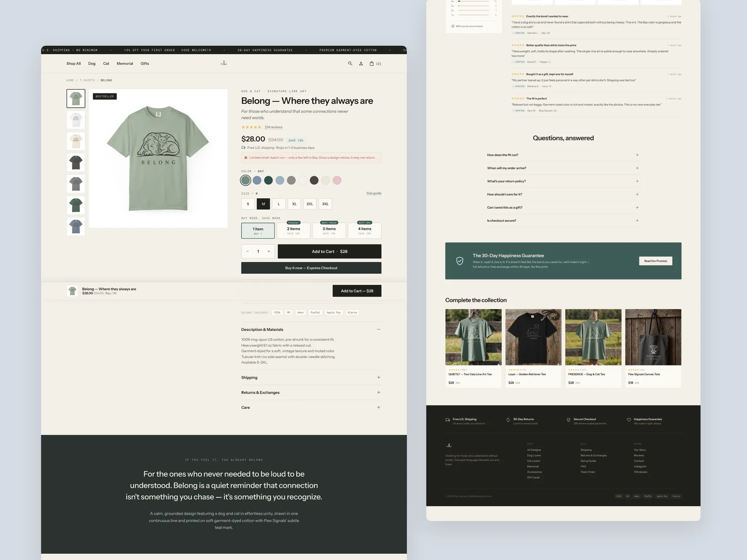The height and width of the screenshot is (560, 747).
Task: Open the Gifts menu item
Action: pyautogui.click(x=145, y=63)
